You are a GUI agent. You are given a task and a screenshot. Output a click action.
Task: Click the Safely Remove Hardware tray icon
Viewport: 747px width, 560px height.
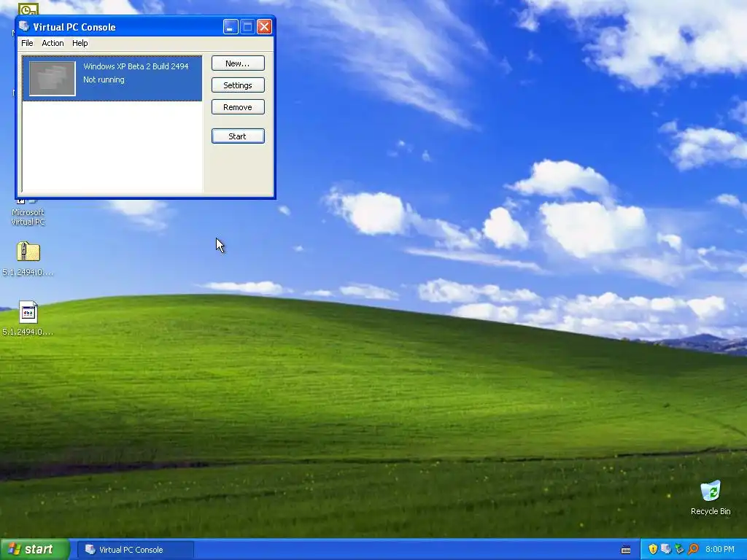[679, 549]
